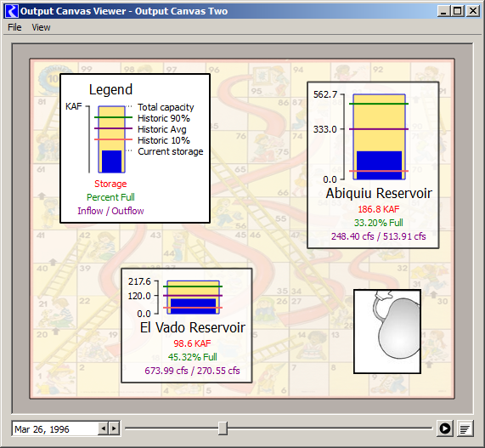Viewport: 485px width, 448px height.
Task: Open the File menu
Action: pyautogui.click(x=14, y=27)
